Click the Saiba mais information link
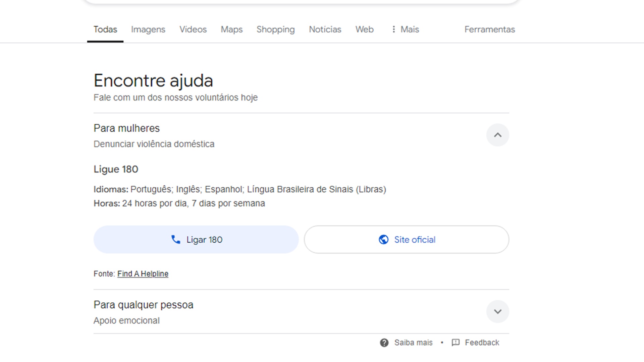The image size is (644, 362). [407, 342]
